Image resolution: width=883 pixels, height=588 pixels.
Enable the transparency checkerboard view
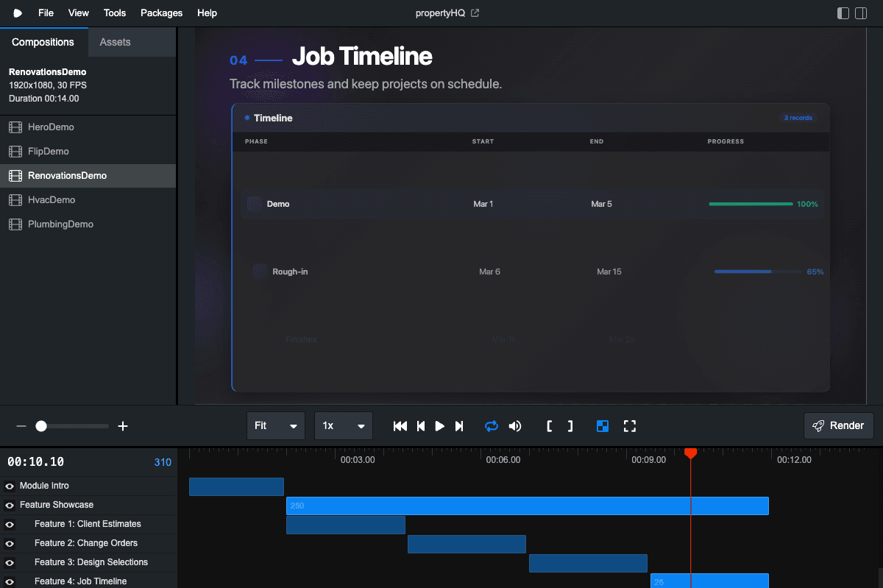coord(603,425)
